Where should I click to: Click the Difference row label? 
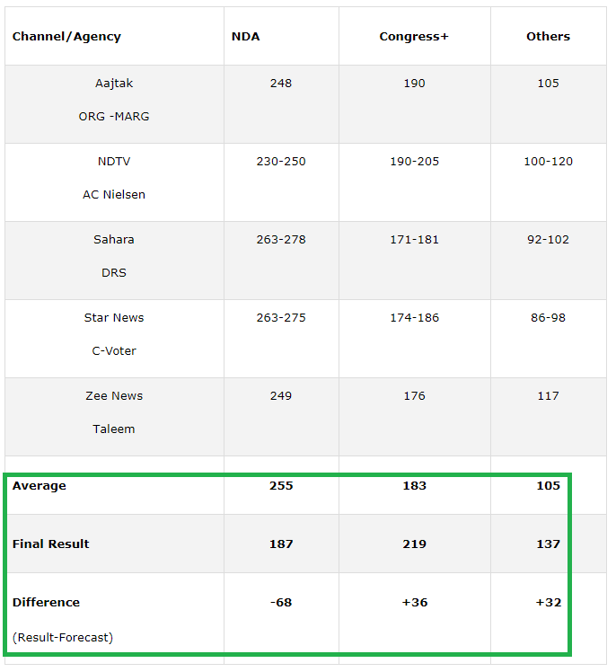[x=47, y=603]
